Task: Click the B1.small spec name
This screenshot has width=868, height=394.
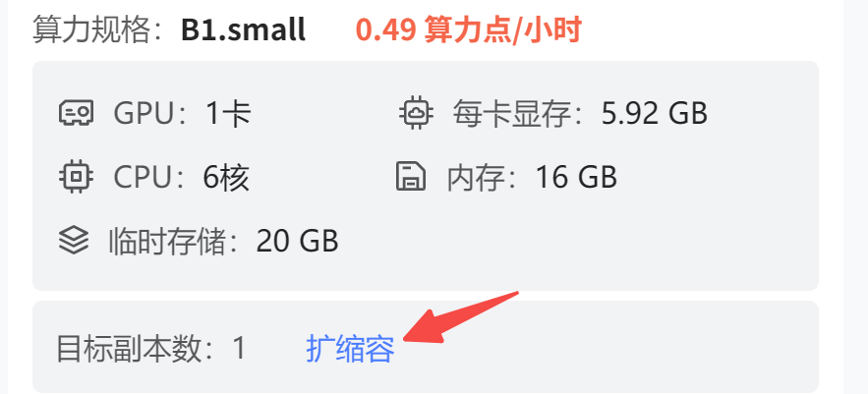Action: click(x=243, y=29)
